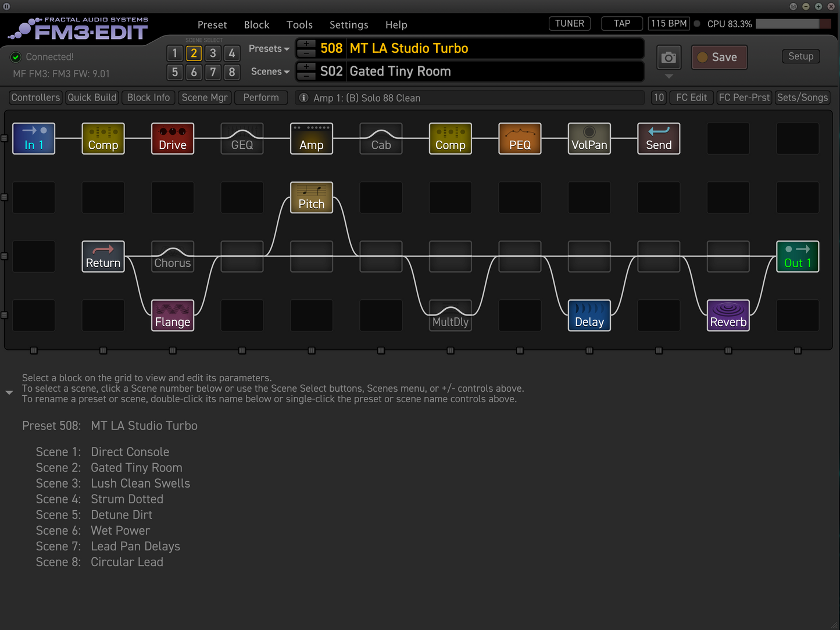Select the Reverb block
The height and width of the screenshot is (630, 840).
tap(728, 316)
